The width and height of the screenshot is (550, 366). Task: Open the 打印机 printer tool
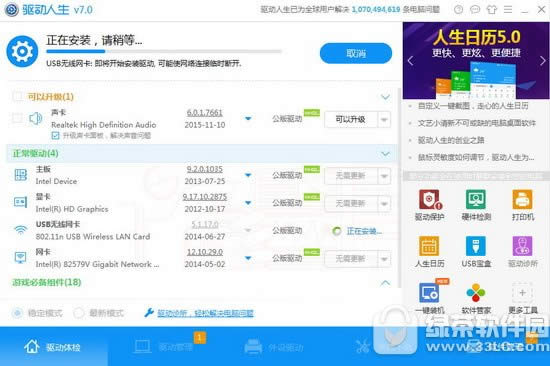(x=523, y=205)
